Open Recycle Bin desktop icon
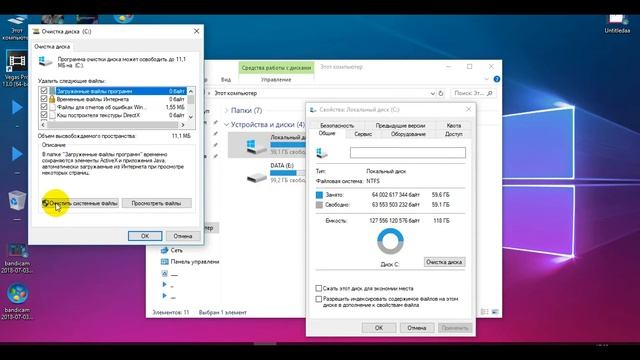Screen dimensions: 640x360 point(17,200)
